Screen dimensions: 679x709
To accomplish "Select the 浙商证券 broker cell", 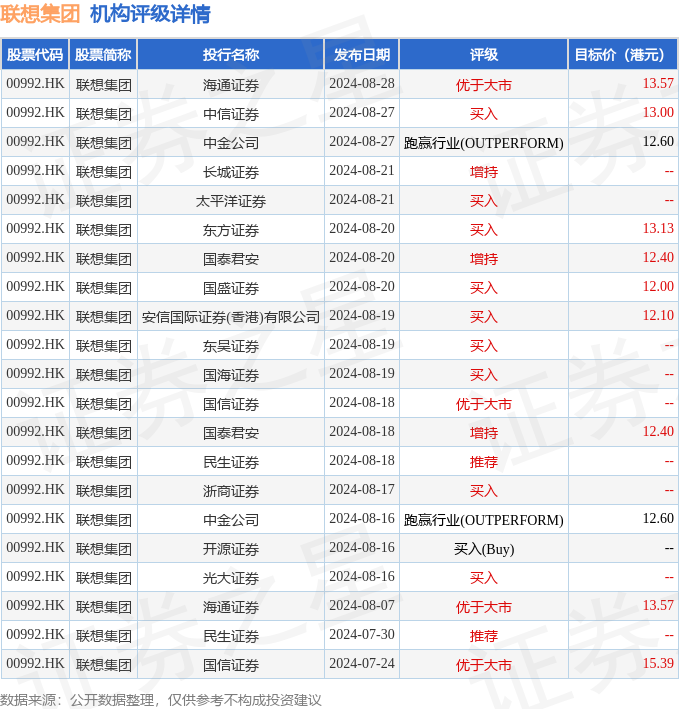I will 231,490.
